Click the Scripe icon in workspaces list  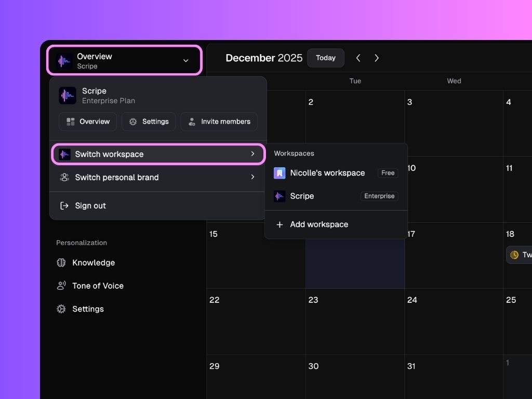280,196
